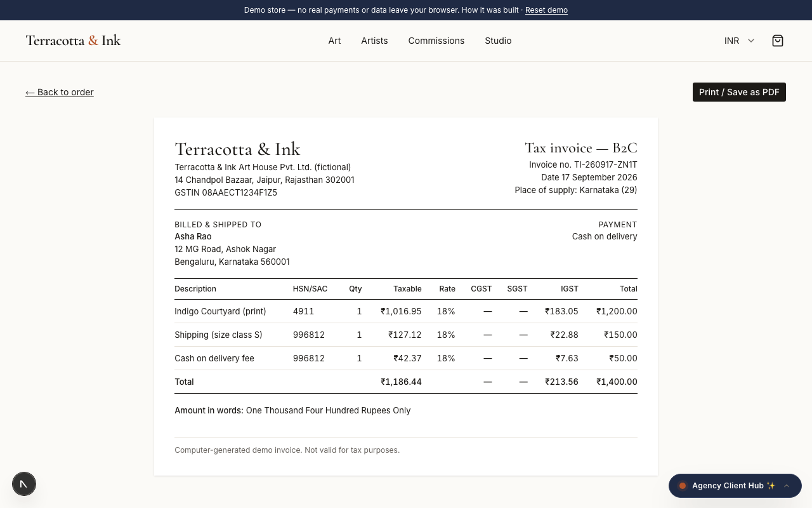Click the amount in words line
Viewport: 812px width, 508px height.
[292, 410]
